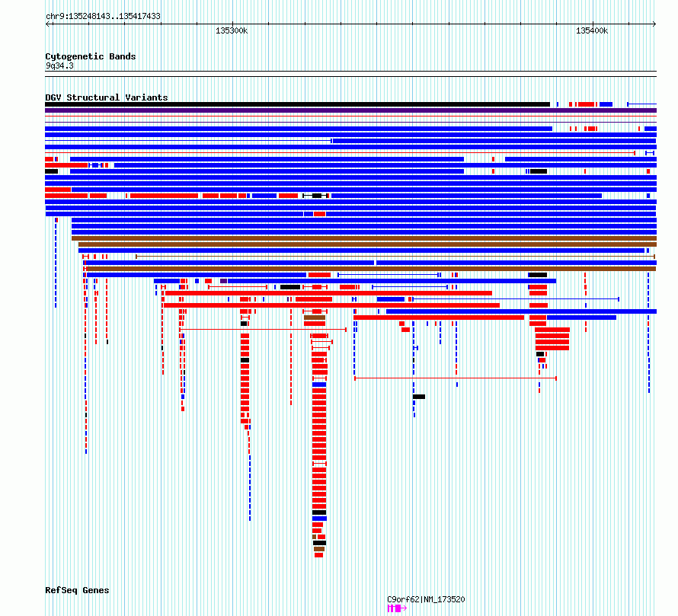Click the chr9:135248143..135417433 coordinate label

(x=103, y=16)
